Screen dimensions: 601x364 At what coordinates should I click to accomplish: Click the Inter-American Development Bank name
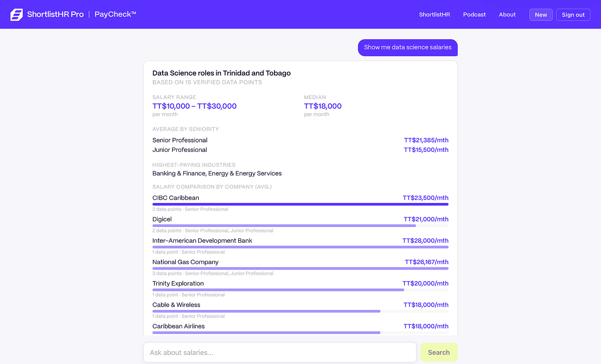pos(202,241)
